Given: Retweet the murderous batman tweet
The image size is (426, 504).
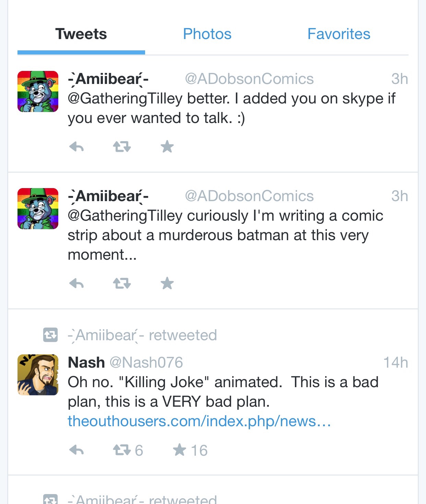Looking at the screenshot, I should point(122,284).
